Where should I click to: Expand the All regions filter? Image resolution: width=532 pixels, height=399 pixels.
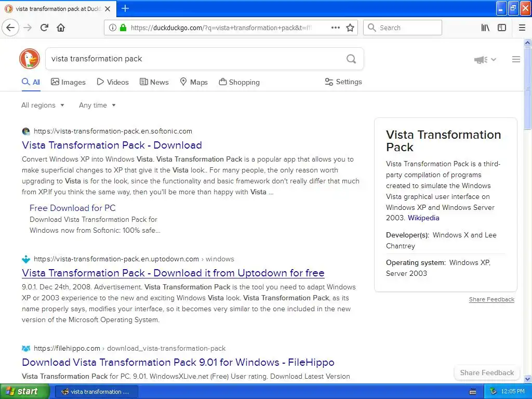tap(43, 105)
